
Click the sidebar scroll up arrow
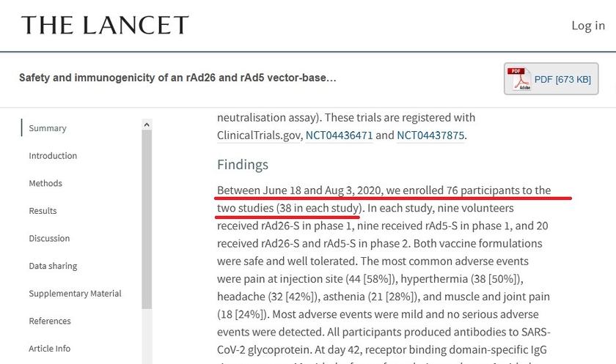(x=147, y=125)
